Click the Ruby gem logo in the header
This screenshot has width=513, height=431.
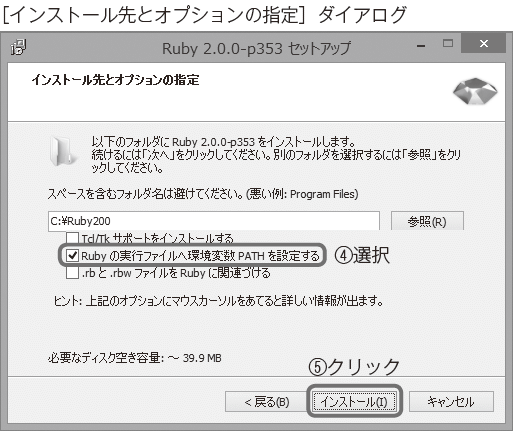[x=475, y=91]
